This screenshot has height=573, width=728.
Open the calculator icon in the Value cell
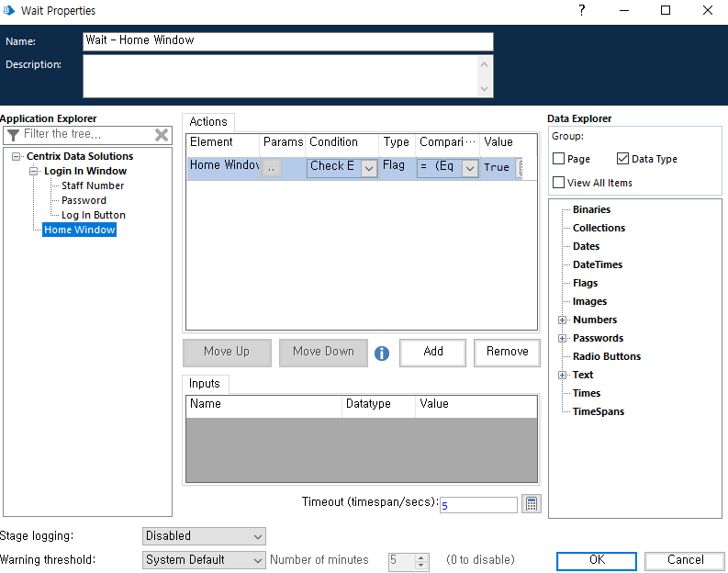point(521,167)
